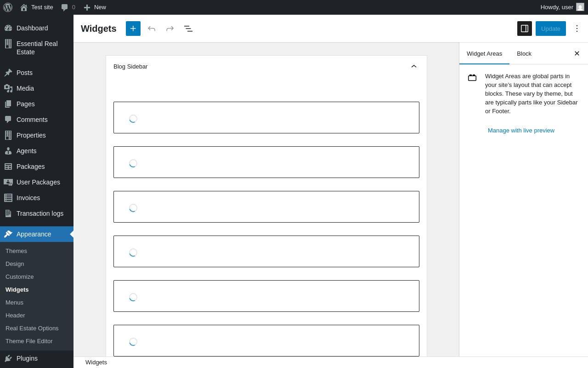Open the List View icon

coord(188,29)
